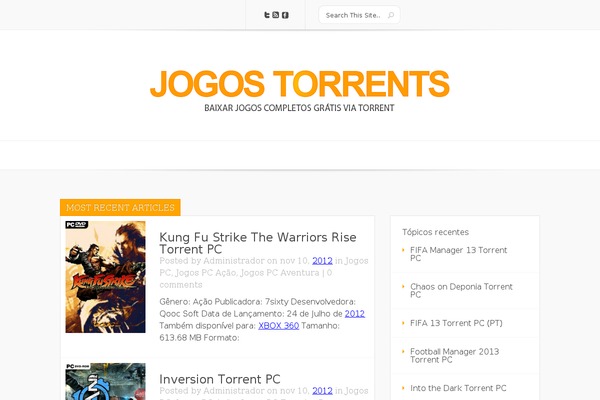
Task: Open the Kung Fu Strike cover thumbnail
Action: pos(105,277)
